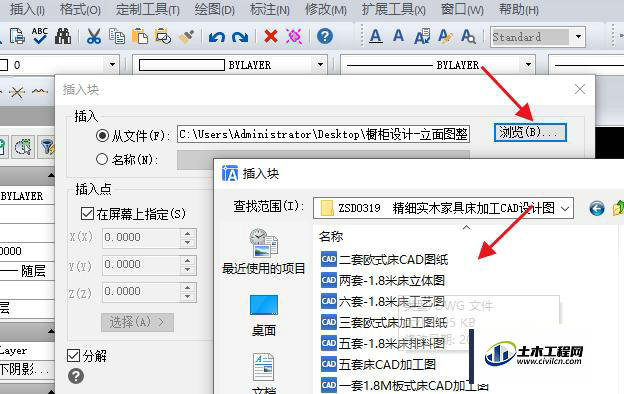
Task: Click the back arrow in file dialog
Action: click(597, 208)
